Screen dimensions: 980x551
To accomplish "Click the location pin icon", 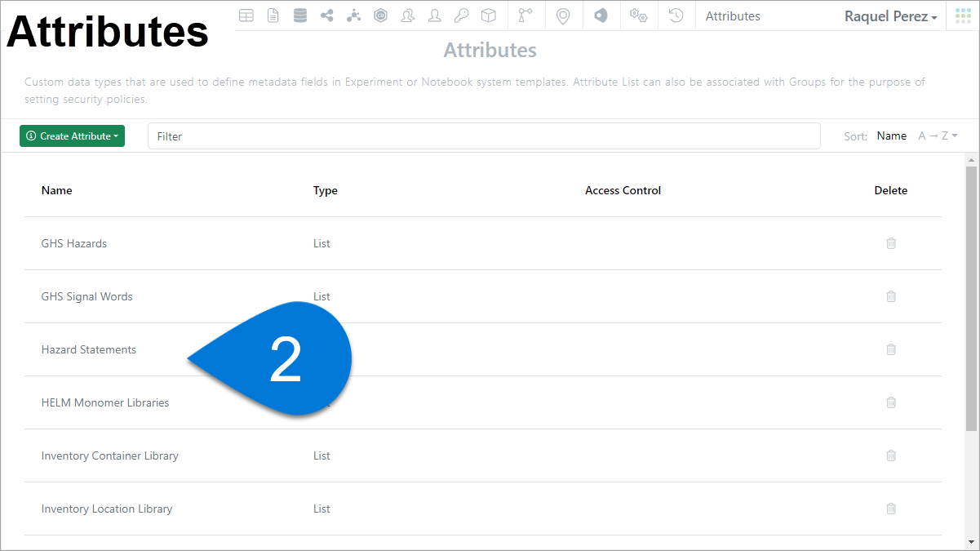I will [563, 16].
